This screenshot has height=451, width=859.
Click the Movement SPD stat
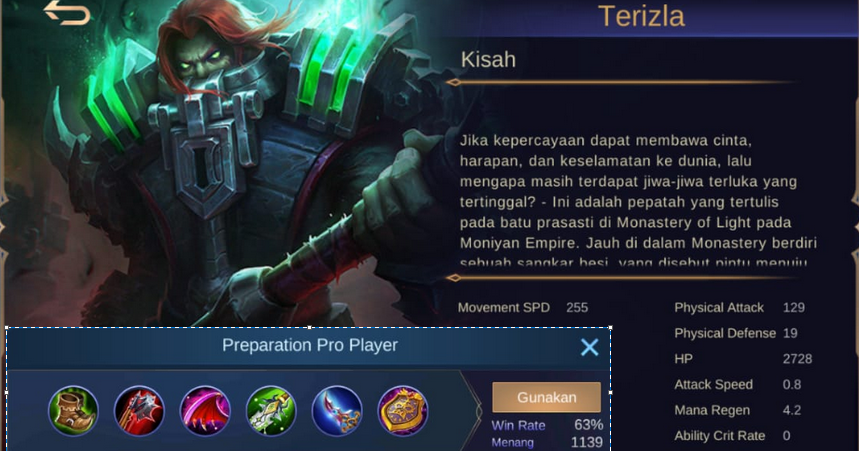(x=523, y=307)
